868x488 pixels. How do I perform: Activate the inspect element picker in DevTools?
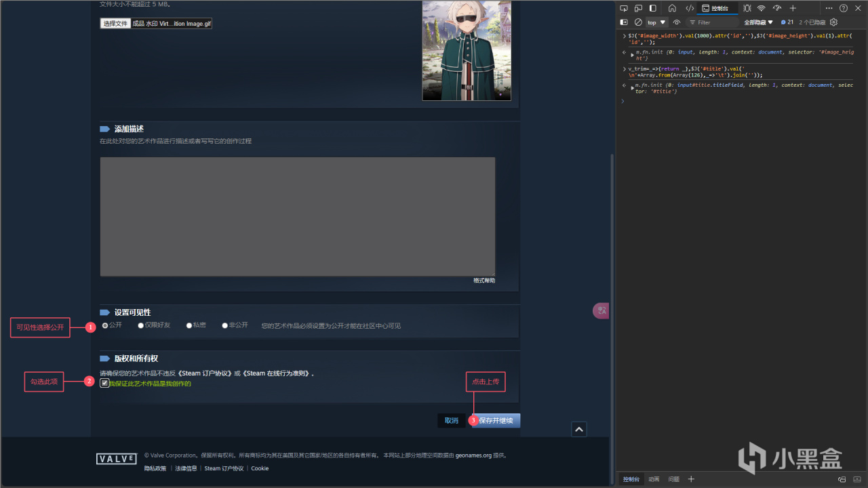pos(624,8)
